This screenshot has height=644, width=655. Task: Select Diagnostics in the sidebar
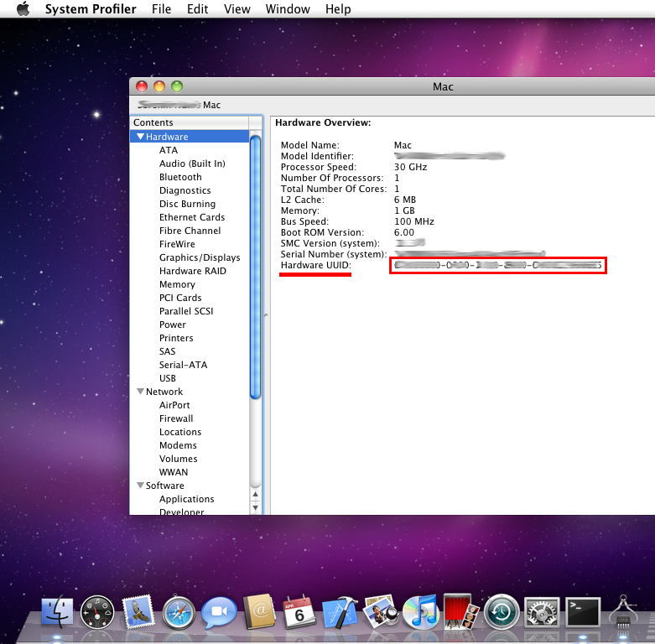click(x=185, y=190)
